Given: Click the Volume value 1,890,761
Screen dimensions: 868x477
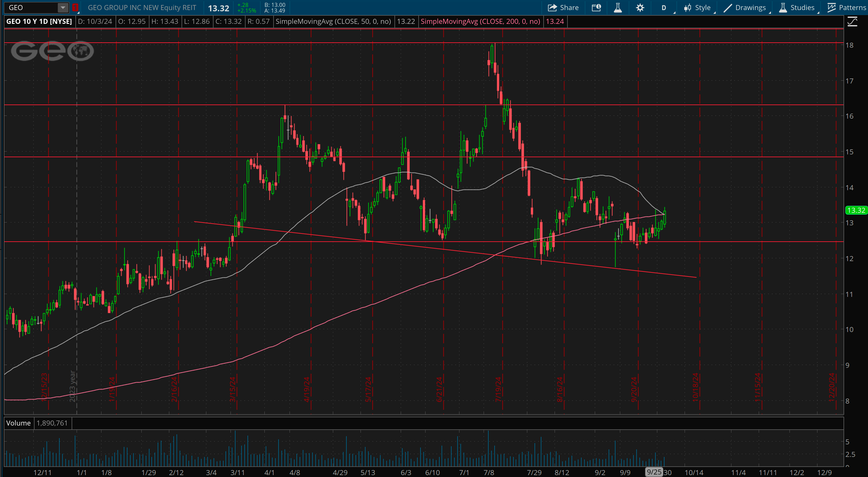Looking at the screenshot, I should click(52, 423).
